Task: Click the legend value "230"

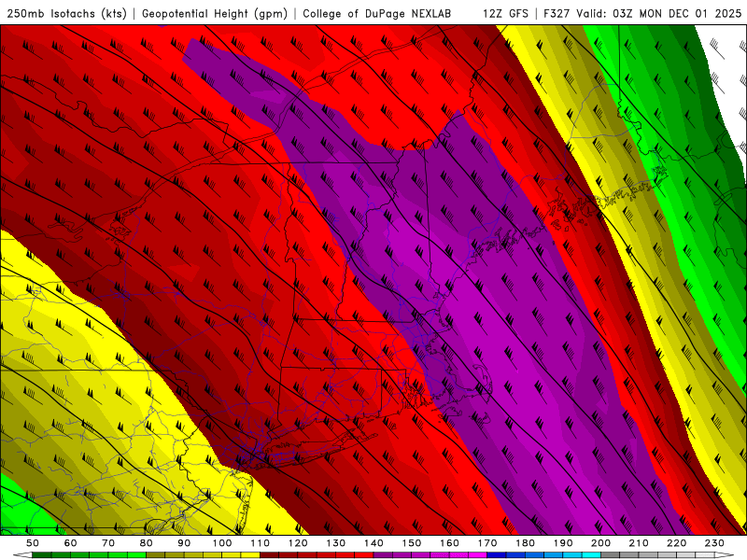Action: click(x=714, y=543)
